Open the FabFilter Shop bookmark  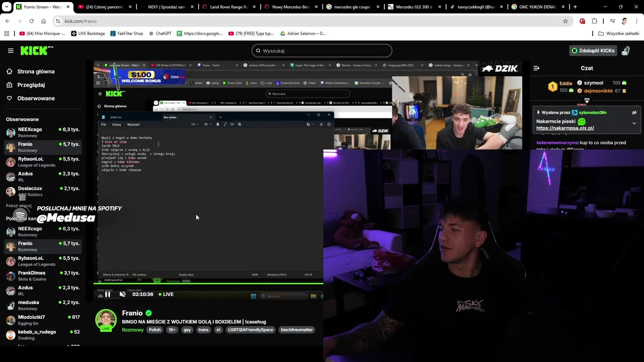pos(126,34)
